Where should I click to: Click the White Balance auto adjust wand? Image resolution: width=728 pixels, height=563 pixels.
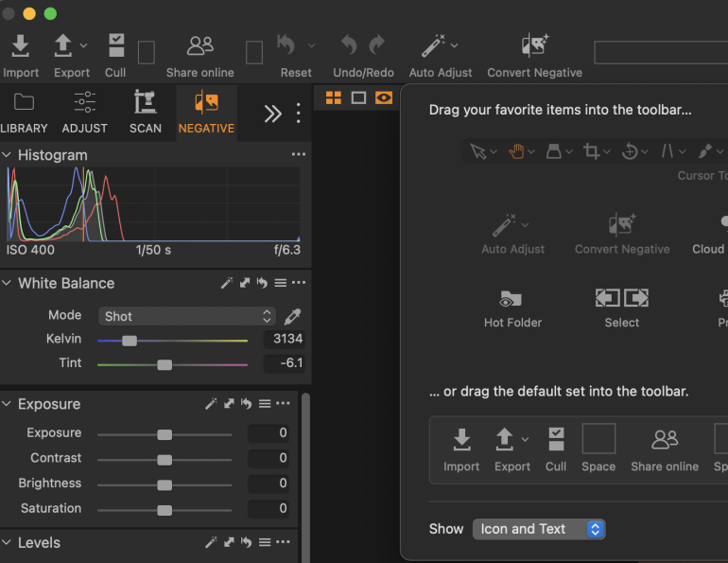point(227,283)
